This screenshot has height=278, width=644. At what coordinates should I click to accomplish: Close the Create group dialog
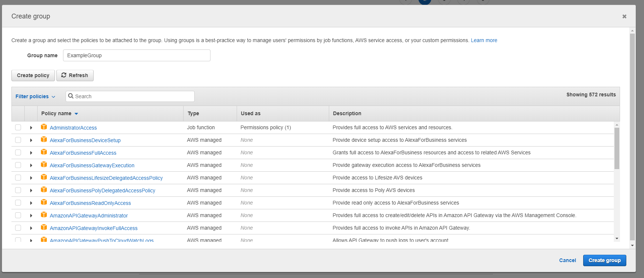pos(624,16)
